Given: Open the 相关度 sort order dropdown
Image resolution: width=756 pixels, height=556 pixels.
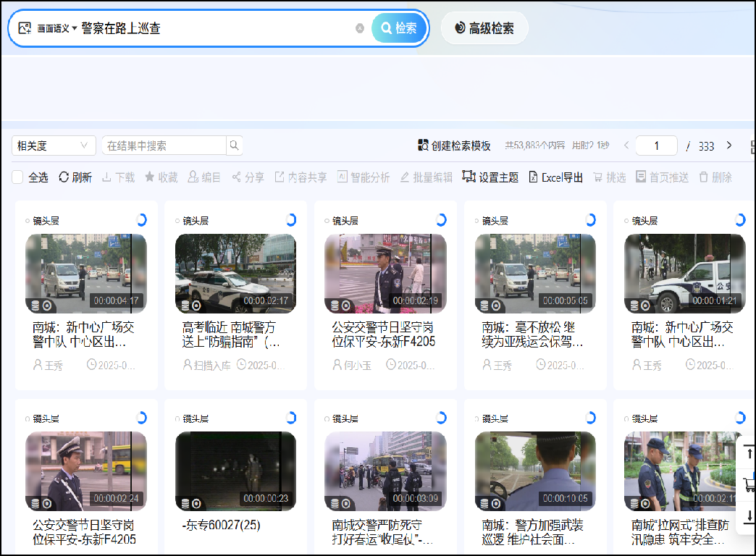Looking at the screenshot, I should pos(53,145).
